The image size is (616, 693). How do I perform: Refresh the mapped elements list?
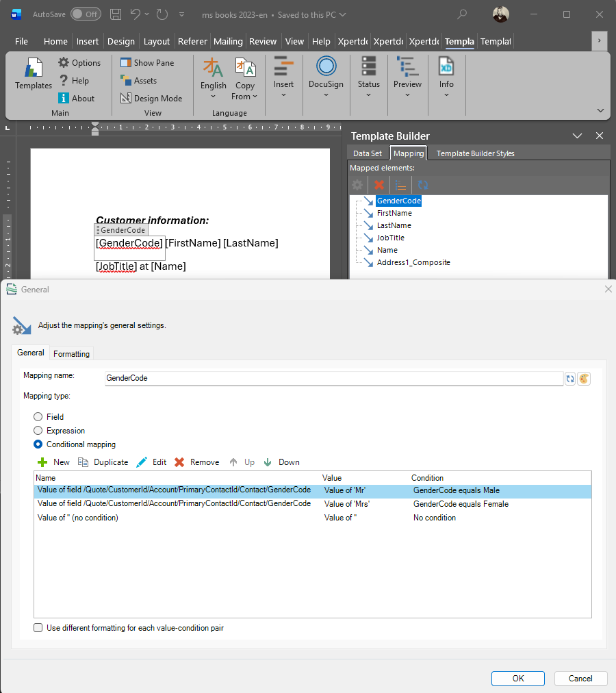point(423,185)
